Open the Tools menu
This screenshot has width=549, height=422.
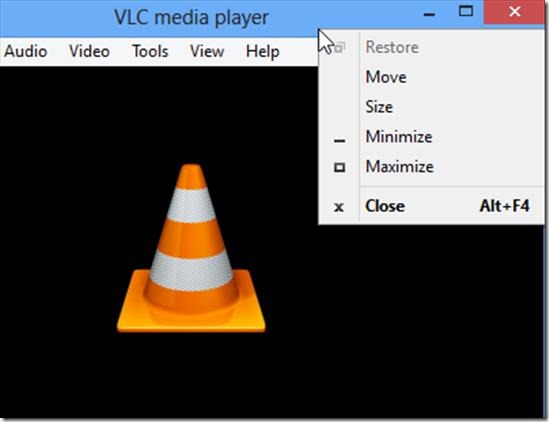pos(150,51)
